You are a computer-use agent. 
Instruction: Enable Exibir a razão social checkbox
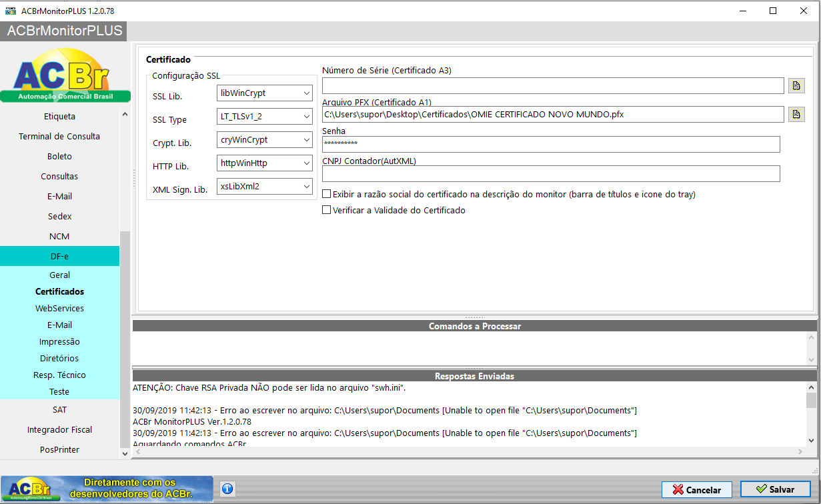click(327, 194)
